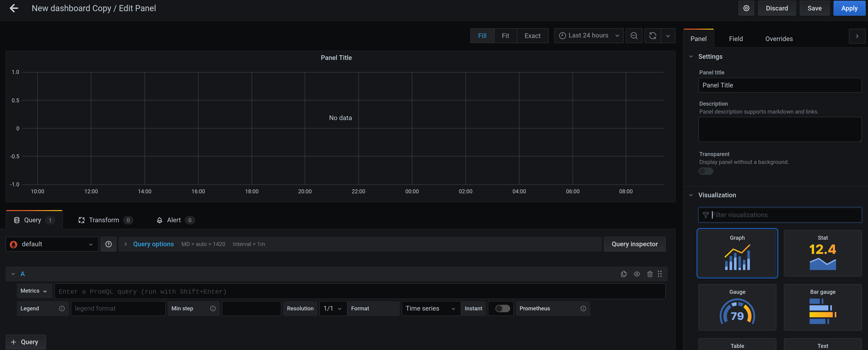The width and height of the screenshot is (868, 350).
Task: Toggle the Transparent panel switch
Action: coord(706,171)
